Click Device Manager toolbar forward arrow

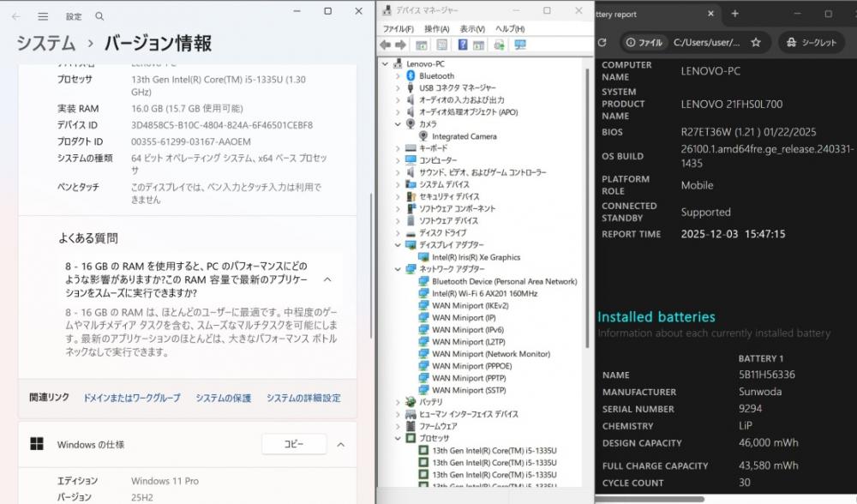pyautogui.click(x=400, y=45)
